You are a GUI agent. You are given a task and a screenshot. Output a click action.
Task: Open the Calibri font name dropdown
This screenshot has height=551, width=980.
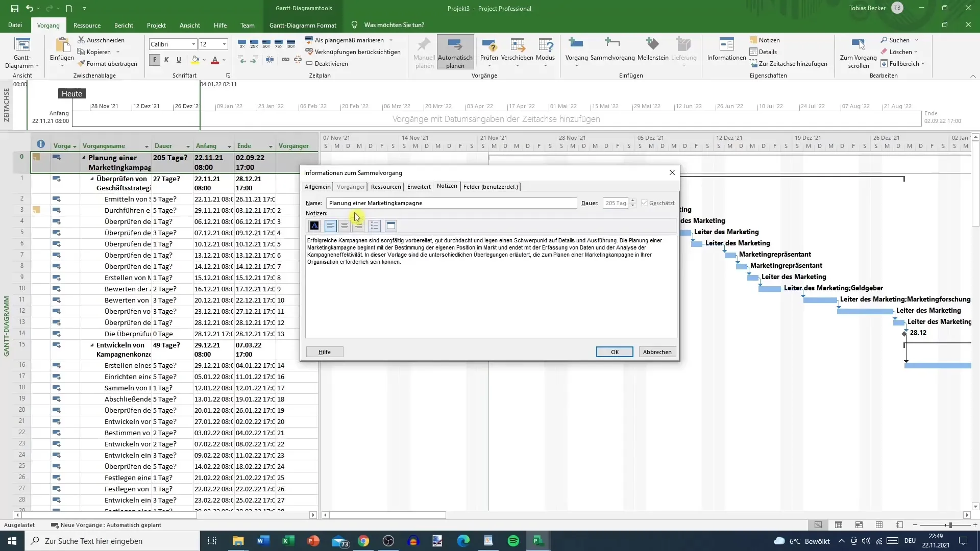[193, 44]
